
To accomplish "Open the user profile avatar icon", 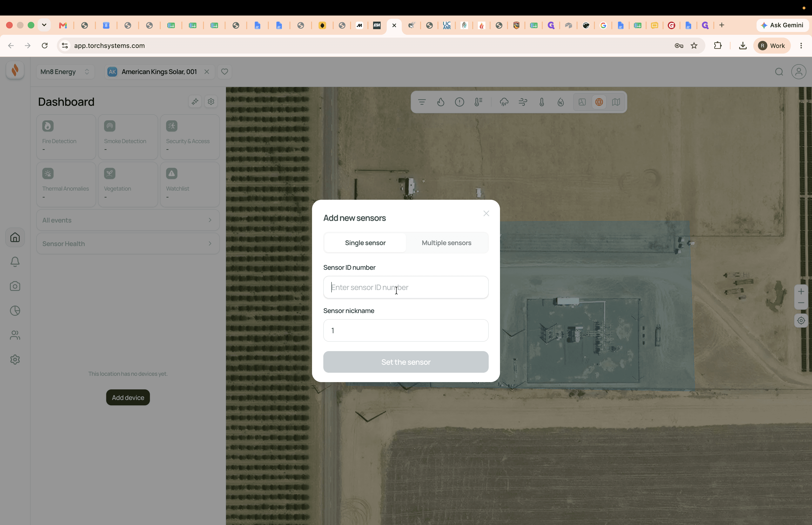I will pos(798,72).
